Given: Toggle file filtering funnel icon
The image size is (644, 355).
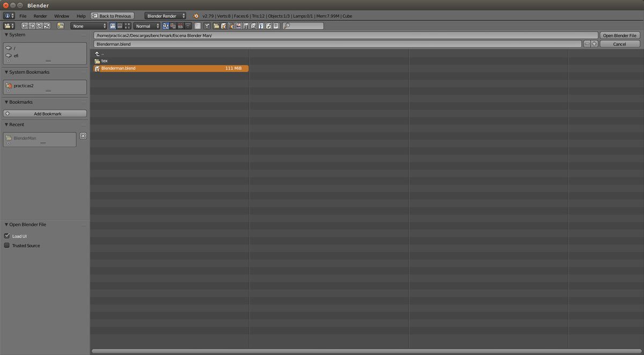Looking at the screenshot, I should (207, 26).
